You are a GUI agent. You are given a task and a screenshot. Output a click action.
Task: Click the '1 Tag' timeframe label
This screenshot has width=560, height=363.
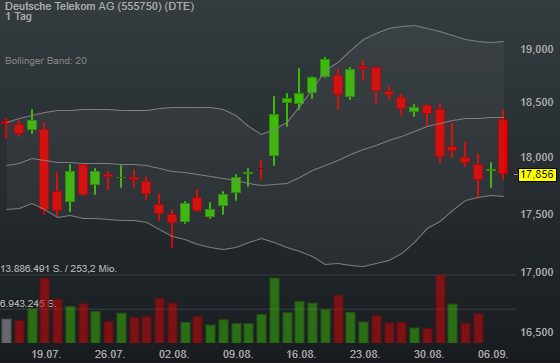(x=19, y=16)
